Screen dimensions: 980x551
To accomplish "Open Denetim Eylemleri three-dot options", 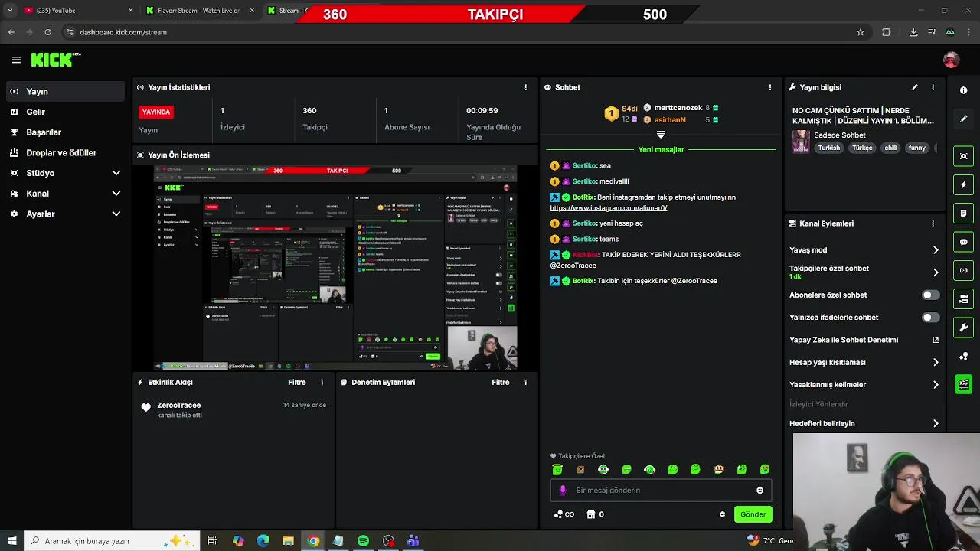I will [525, 382].
